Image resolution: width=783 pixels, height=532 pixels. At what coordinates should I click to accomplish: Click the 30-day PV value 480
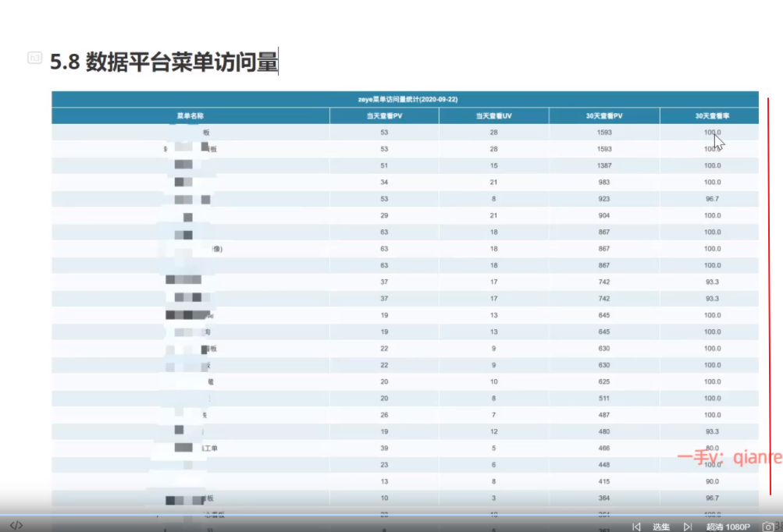[x=604, y=431]
